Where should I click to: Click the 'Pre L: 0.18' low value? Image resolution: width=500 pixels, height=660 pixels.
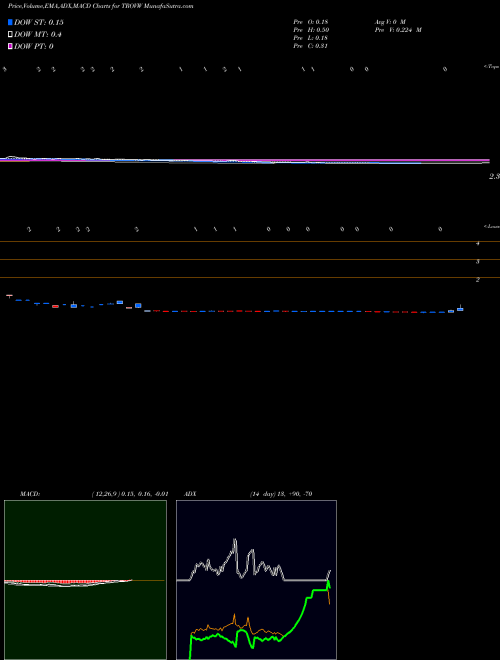(x=311, y=38)
